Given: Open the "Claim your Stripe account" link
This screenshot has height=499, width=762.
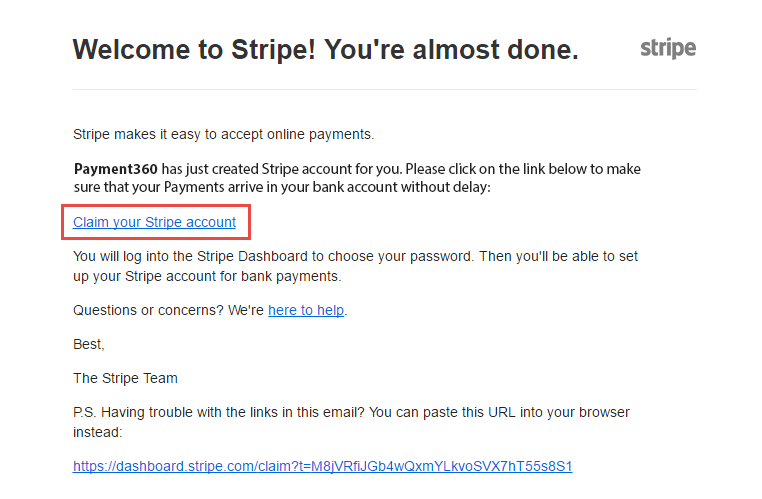Looking at the screenshot, I should click(154, 222).
